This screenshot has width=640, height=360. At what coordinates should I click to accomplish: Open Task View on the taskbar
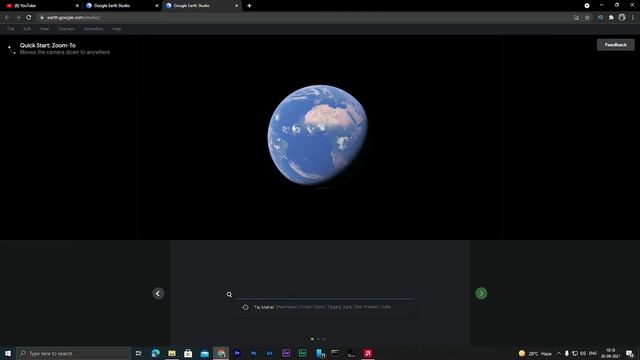(x=139, y=353)
